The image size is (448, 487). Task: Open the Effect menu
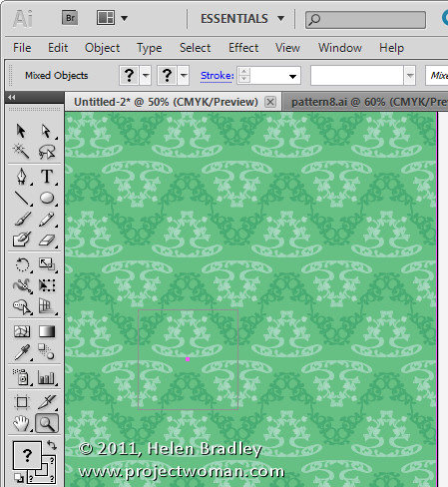click(243, 48)
